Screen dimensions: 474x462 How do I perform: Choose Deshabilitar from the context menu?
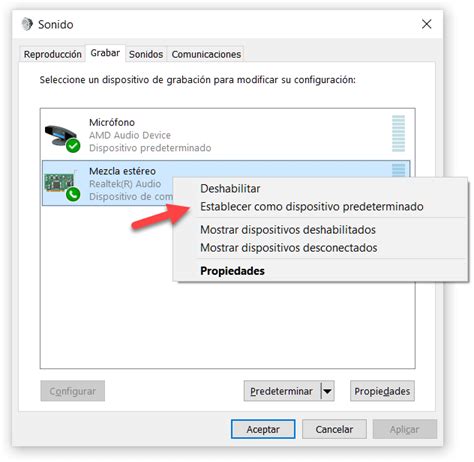coord(230,189)
